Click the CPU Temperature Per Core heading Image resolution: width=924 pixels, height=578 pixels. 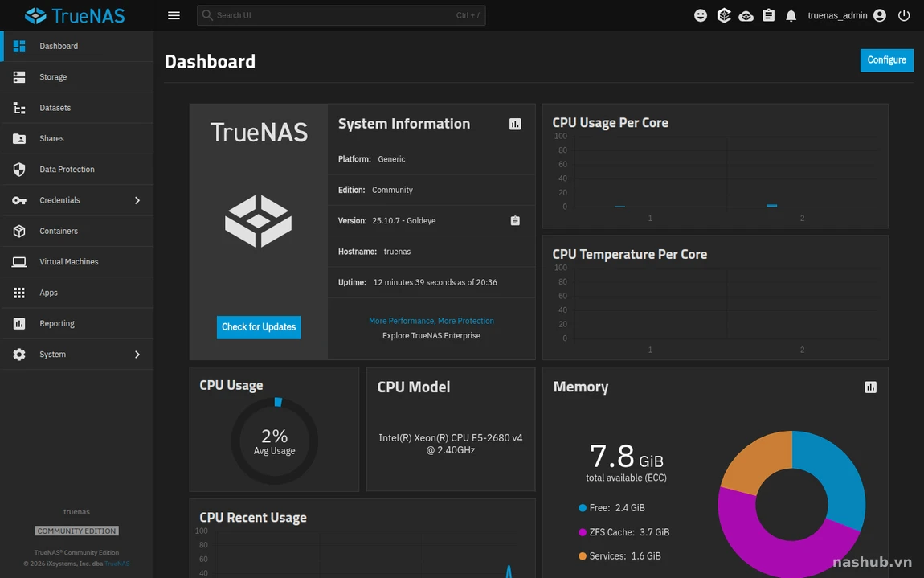click(x=629, y=254)
